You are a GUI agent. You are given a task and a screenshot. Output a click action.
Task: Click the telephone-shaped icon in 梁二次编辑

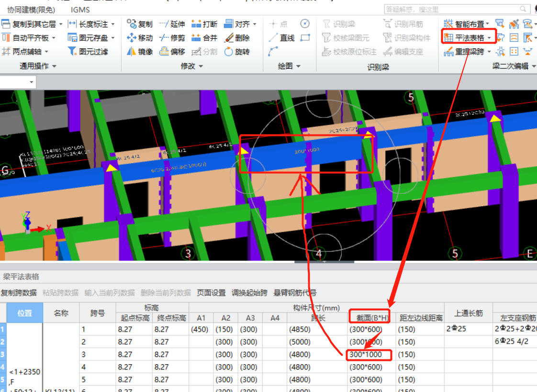(528, 23)
